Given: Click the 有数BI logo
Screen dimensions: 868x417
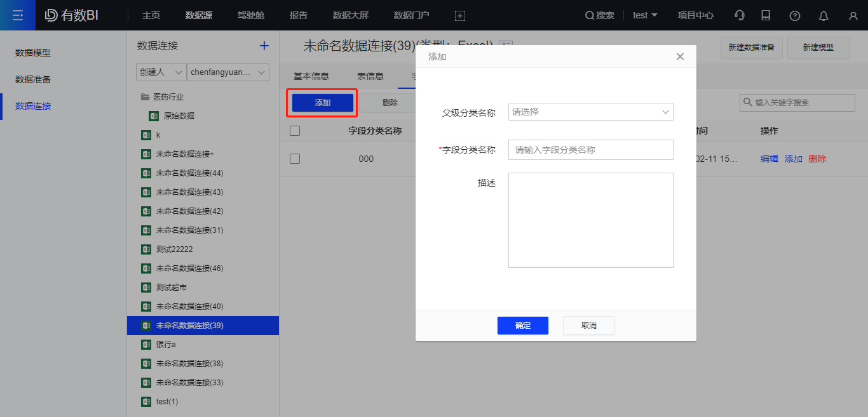Looking at the screenshot, I should [71, 15].
